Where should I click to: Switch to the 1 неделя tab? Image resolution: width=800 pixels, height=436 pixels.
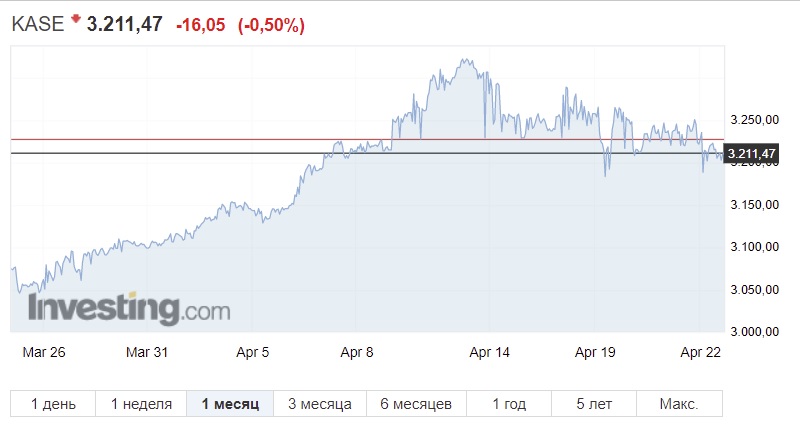click(x=141, y=404)
